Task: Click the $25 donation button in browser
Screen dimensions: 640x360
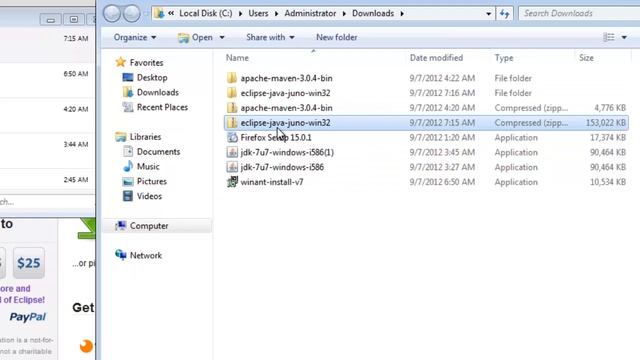Action: click(x=29, y=263)
